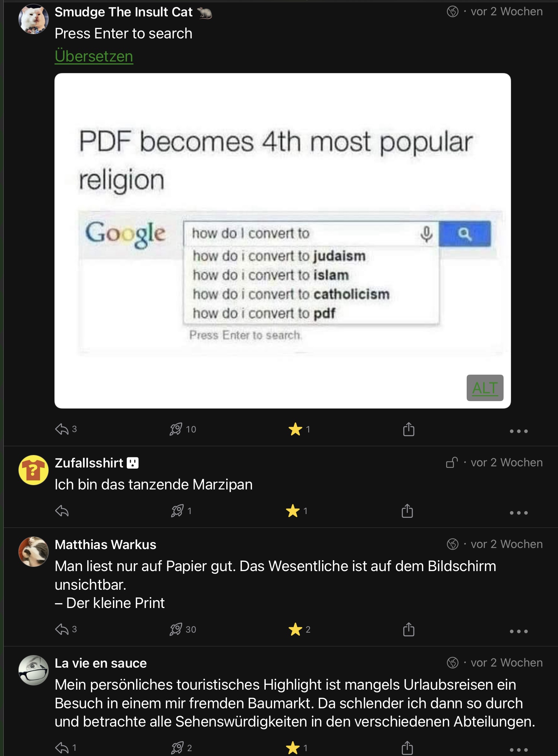Boost Zufallsshirt's tanzende Marzipan post
Viewport: 558px width, 756px height.
coord(177,511)
